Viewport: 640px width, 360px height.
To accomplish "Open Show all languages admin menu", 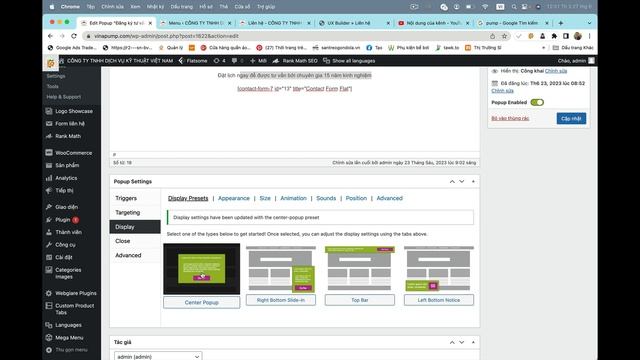I will tap(349, 61).
